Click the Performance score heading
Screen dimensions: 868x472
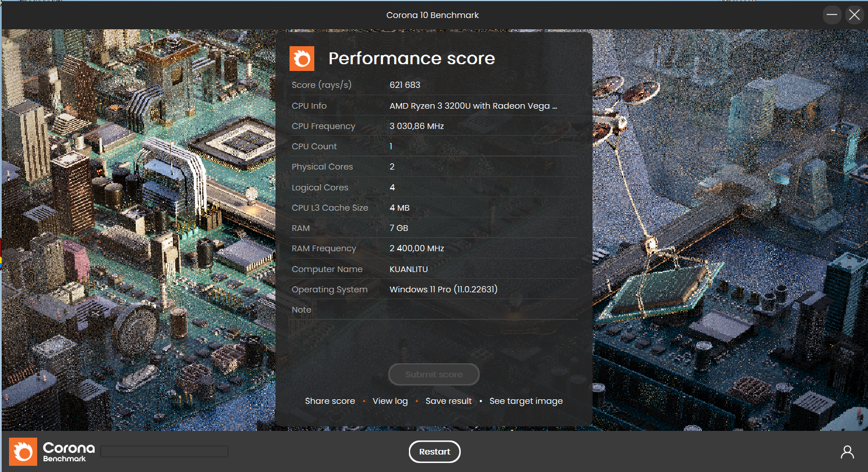[x=412, y=59]
